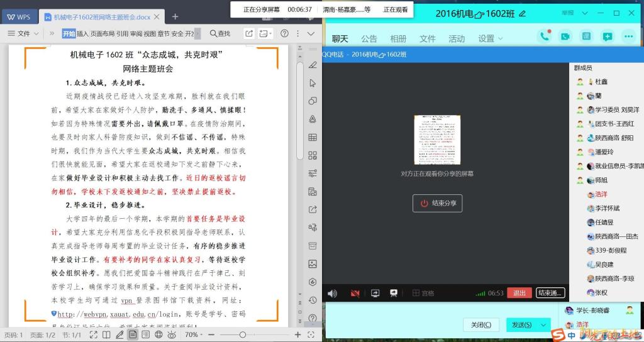The width and height of the screenshot is (644, 342).
Task: Click the WPS zoom slider handle
Action: 242,335
